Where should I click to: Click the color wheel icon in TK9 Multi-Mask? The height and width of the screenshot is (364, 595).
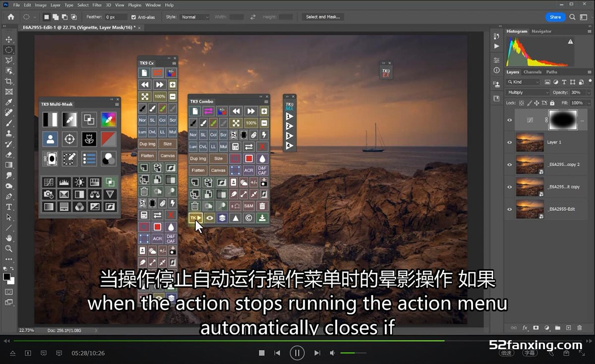coord(109,119)
